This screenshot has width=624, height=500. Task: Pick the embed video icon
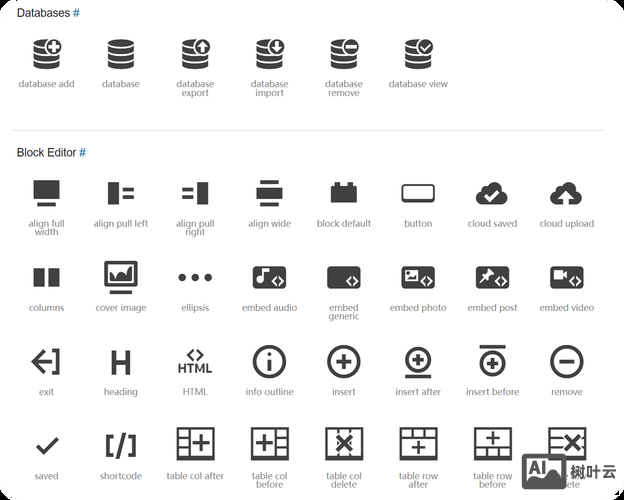567,277
